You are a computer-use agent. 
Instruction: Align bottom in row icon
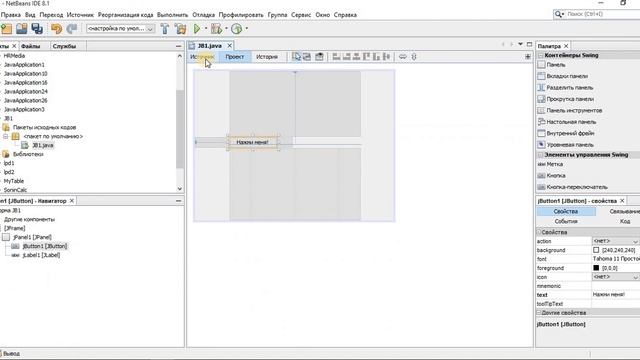coord(376,57)
